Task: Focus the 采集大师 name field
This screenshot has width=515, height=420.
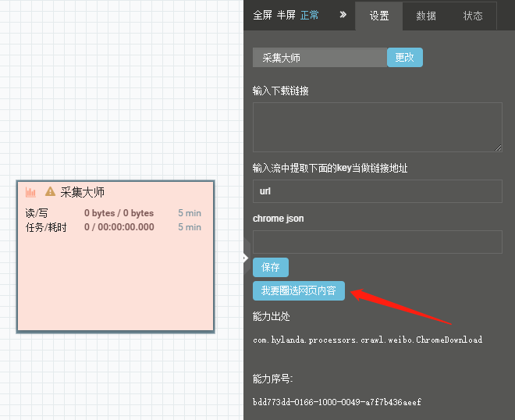Action: pyautogui.click(x=320, y=58)
